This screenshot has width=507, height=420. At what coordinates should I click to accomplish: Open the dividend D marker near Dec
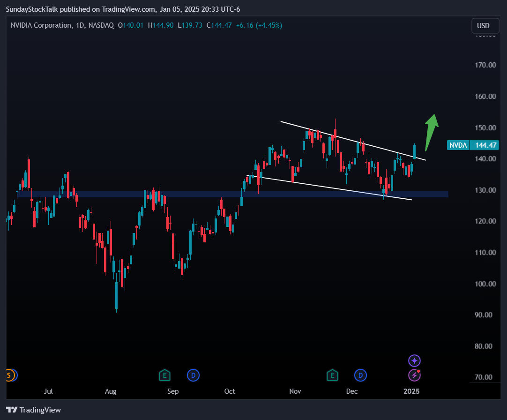pos(360,375)
